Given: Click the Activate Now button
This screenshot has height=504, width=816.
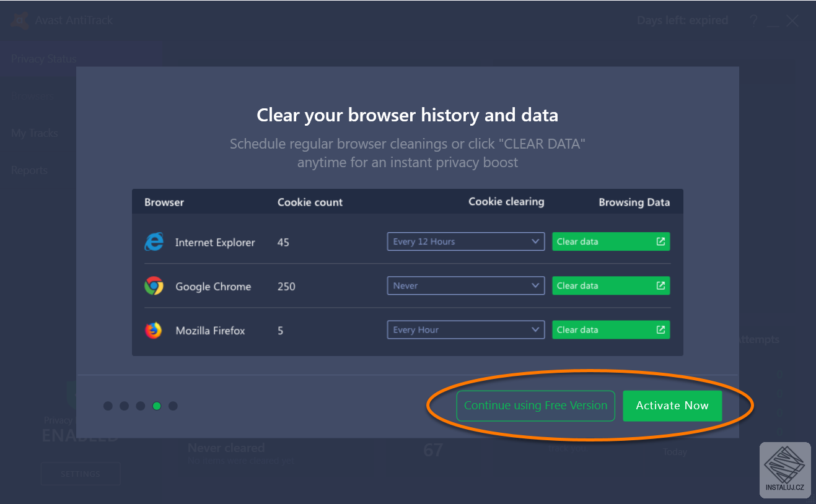Looking at the screenshot, I should (672, 406).
